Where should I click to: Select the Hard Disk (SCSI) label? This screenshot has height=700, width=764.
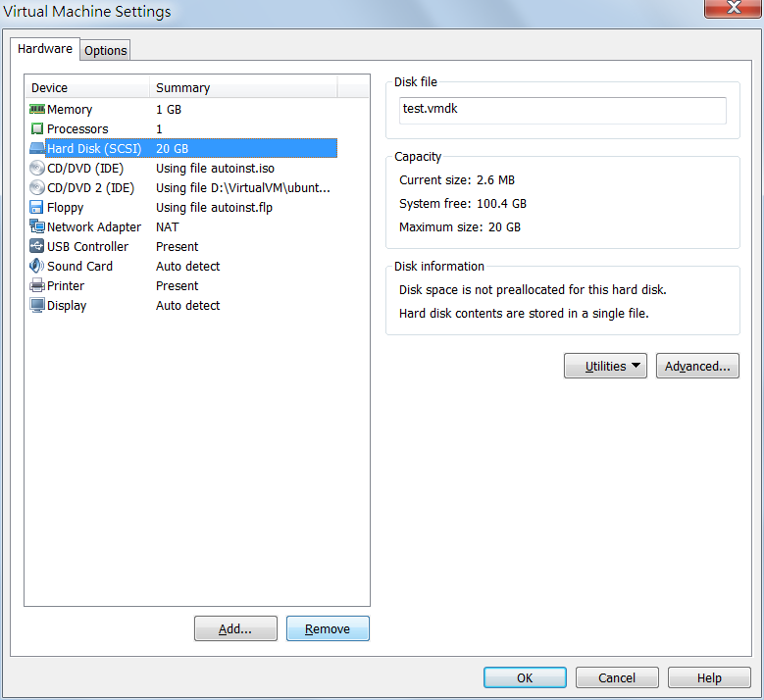(94, 149)
